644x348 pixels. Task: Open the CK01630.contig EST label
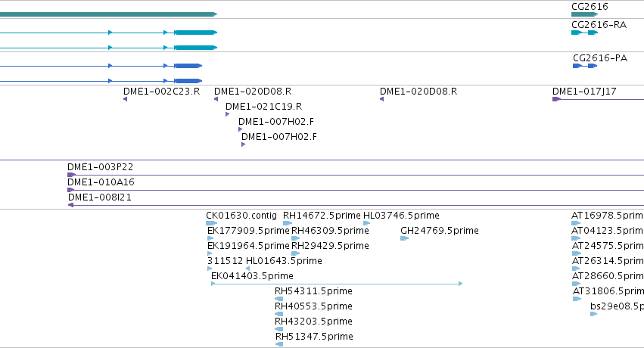pyautogui.click(x=241, y=216)
